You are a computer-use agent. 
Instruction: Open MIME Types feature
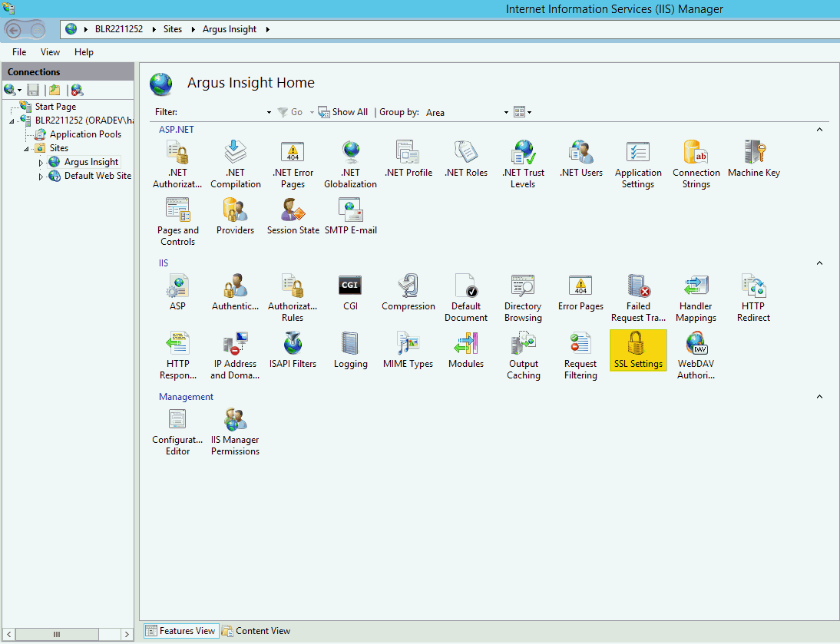point(408,350)
